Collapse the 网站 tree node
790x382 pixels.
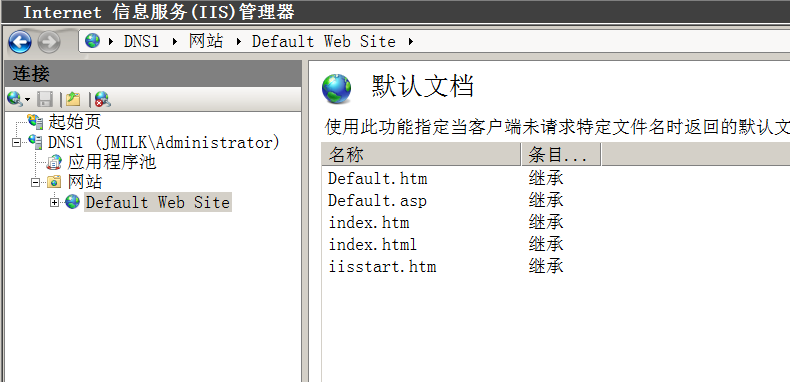tap(35, 182)
